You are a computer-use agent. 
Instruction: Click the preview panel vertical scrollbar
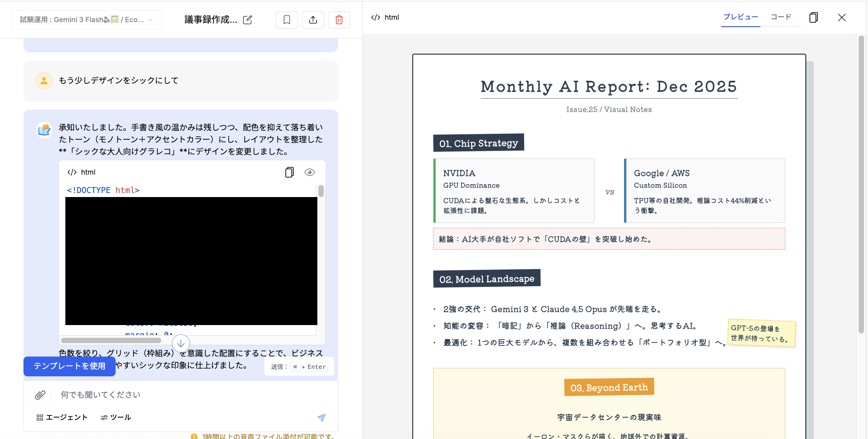(861, 185)
